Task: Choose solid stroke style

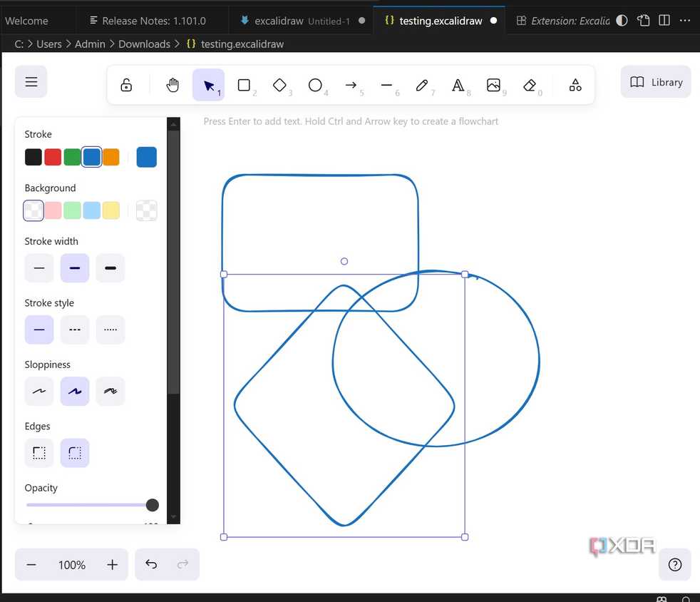Action: (x=39, y=330)
